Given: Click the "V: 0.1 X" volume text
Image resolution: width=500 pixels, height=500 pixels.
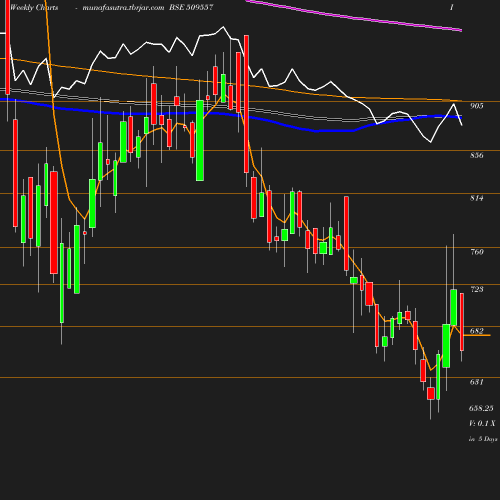Looking at the screenshot, I should pos(482,423).
